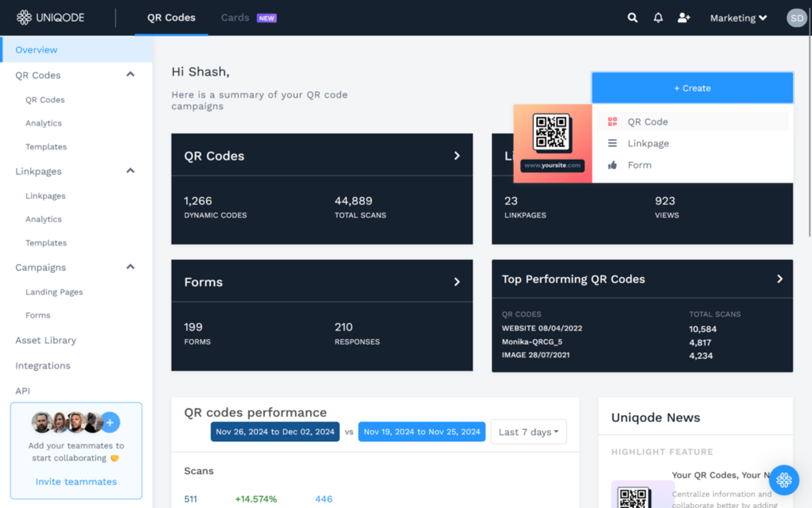
Task: Open Analytics under QR Codes section
Action: pos(44,123)
